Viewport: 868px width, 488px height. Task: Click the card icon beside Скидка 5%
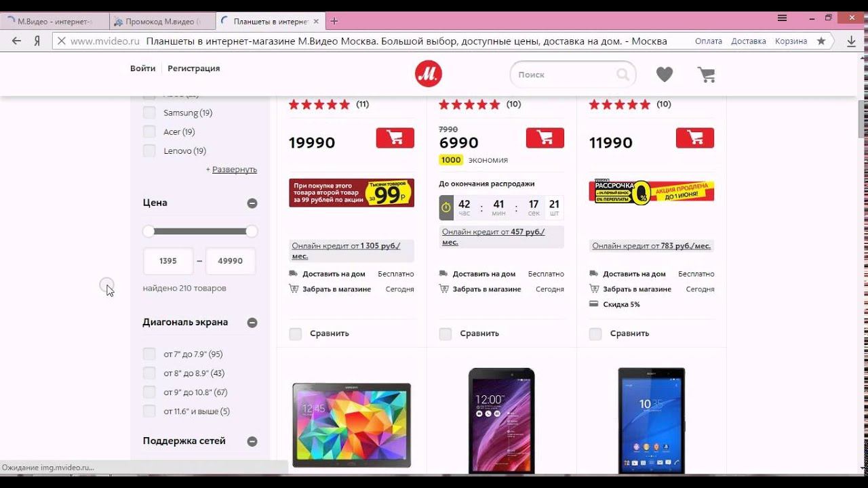[594, 304]
